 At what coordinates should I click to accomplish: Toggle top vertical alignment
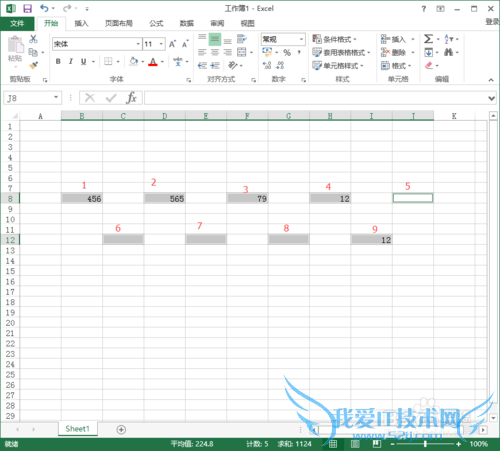pyautogui.click(x=202, y=37)
